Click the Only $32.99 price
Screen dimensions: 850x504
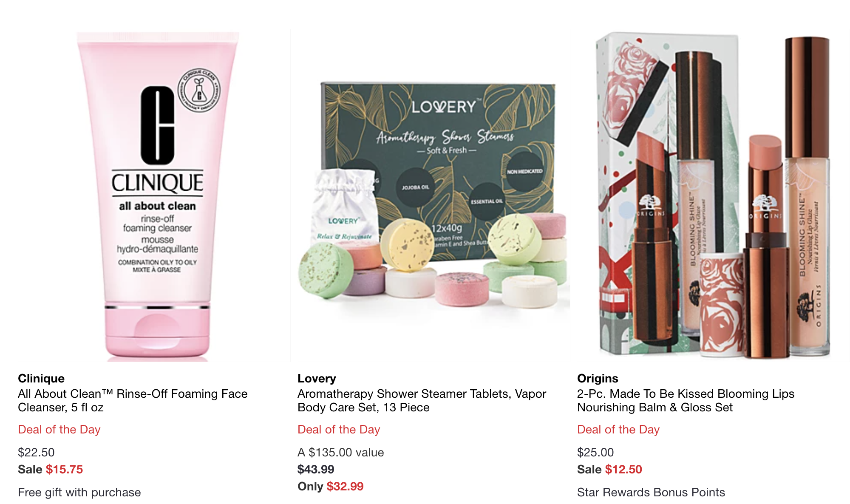(330, 486)
